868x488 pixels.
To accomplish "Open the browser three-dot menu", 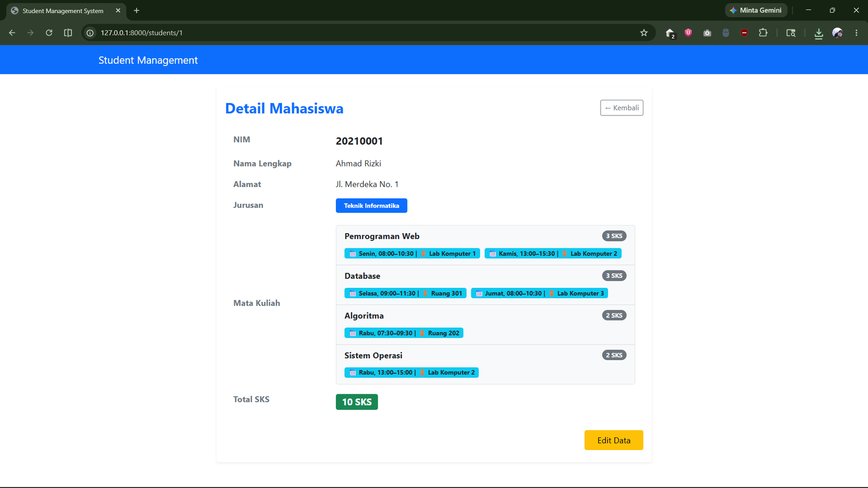I will click(857, 33).
